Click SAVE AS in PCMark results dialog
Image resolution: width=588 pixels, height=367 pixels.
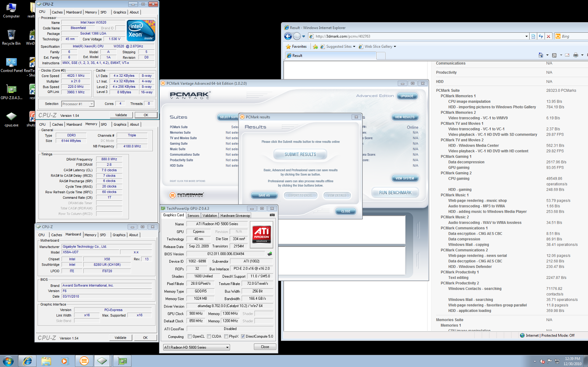pos(264,195)
